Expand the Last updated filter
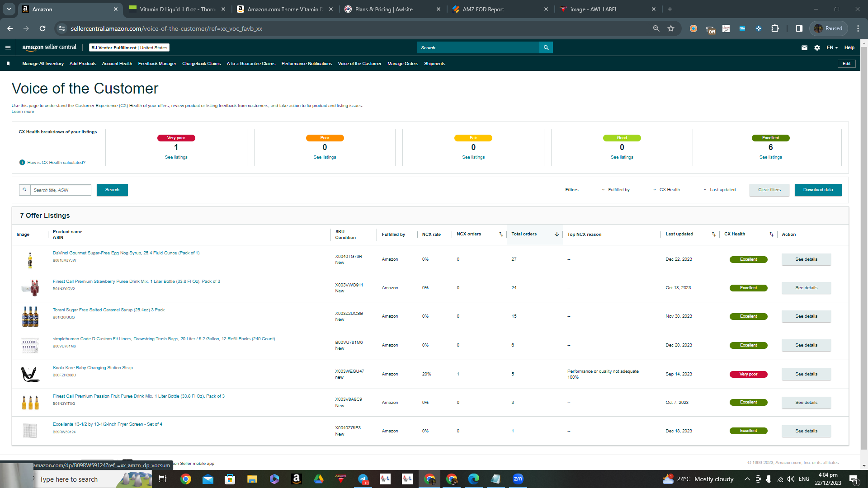The width and height of the screenshot is (868, 488). [x=719, y=190]
